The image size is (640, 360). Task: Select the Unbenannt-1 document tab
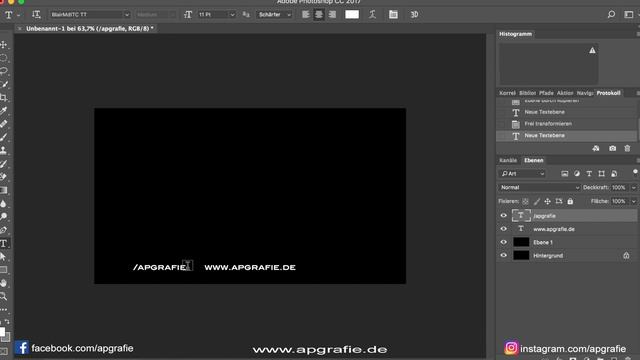(90, 29)
